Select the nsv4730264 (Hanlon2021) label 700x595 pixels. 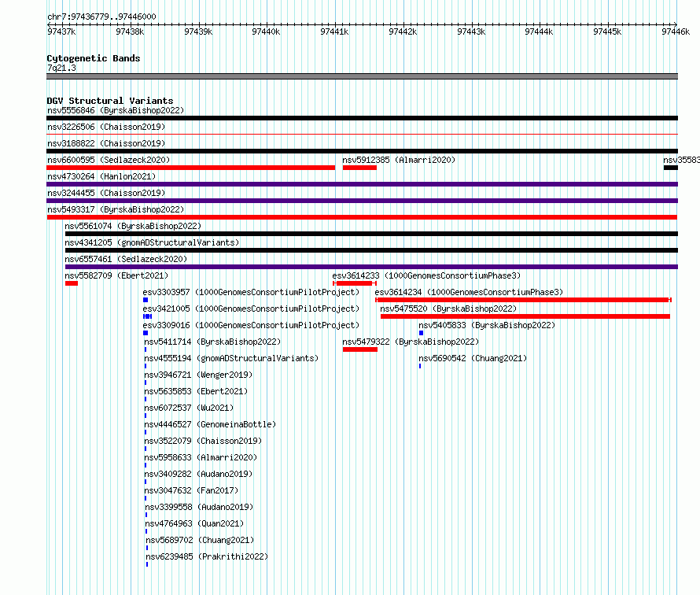(101, 176)
